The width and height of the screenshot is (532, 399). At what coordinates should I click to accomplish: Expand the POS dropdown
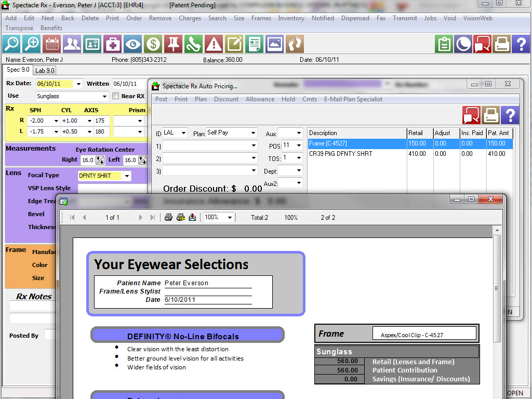(299, 145)
